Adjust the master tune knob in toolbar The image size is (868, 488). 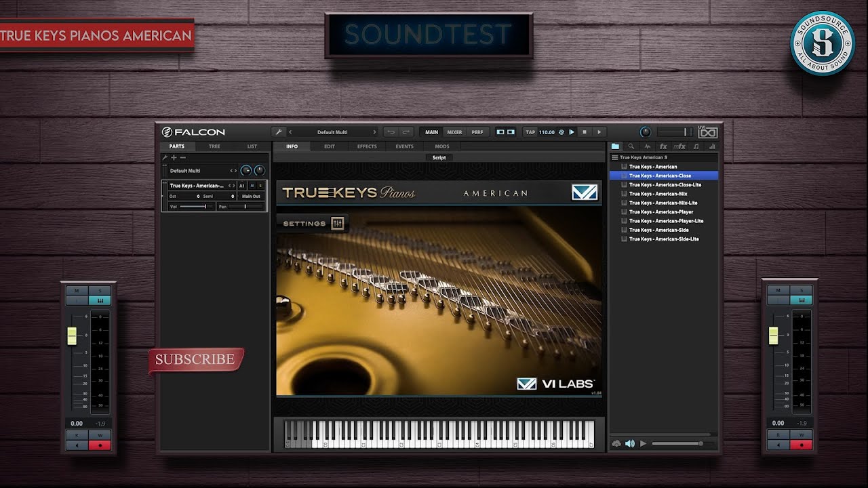pos(645,132)
